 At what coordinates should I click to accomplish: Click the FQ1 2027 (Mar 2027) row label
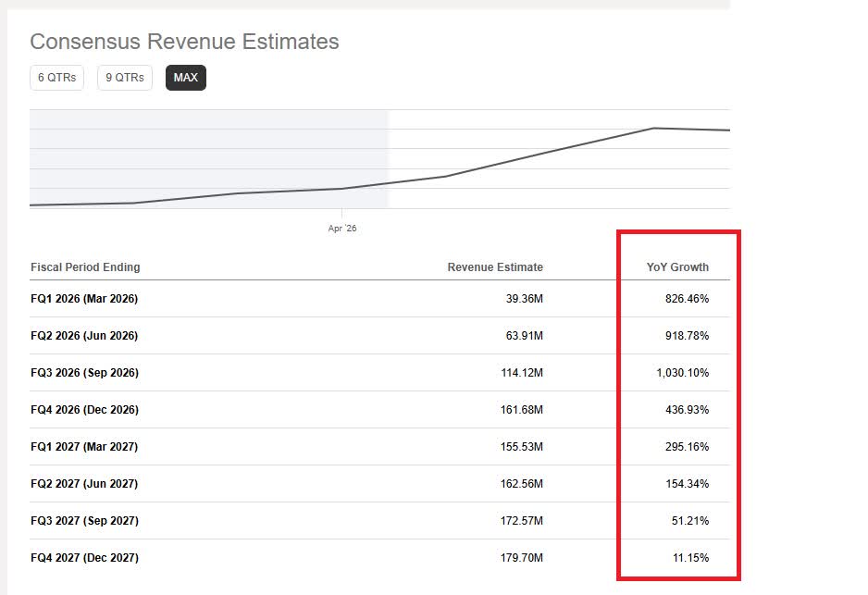coord(84,447)
